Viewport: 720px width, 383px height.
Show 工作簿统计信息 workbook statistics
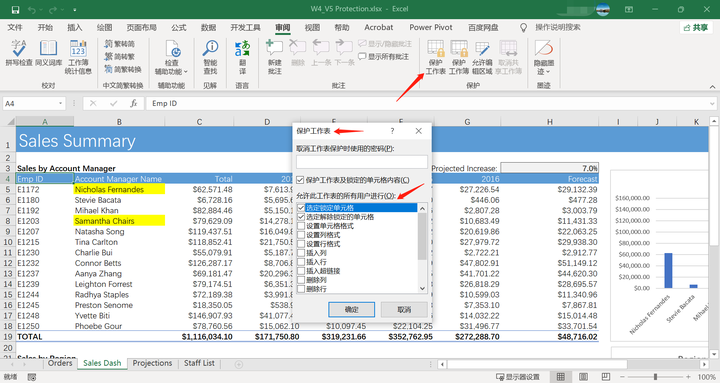click(x=78, y=57)
